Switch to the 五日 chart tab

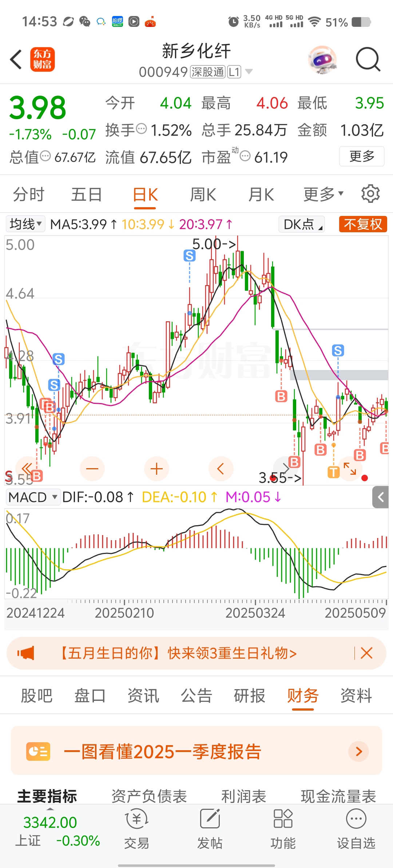point(86,194)
